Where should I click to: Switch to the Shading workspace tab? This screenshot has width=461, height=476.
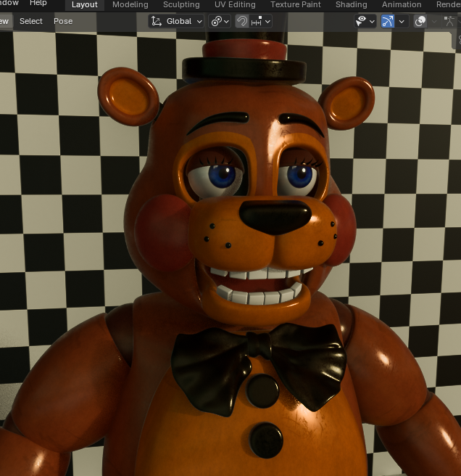(352, 4)
